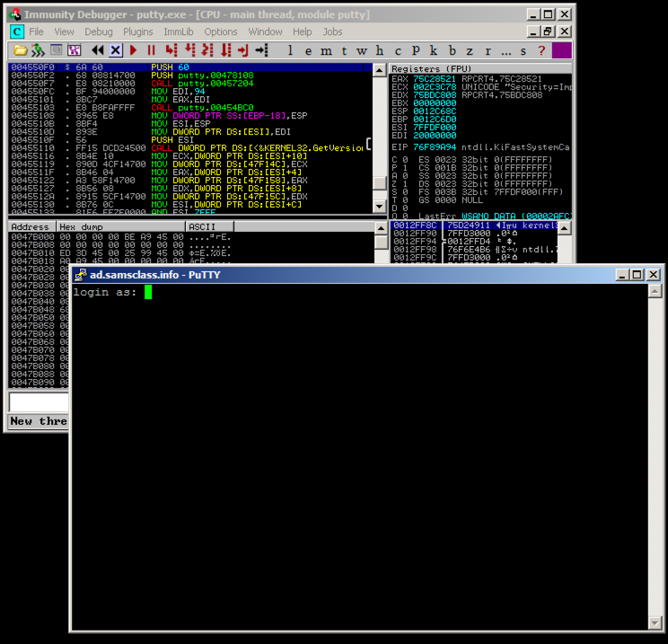The width and height of the screenshot is (668, 644).
Task: Show Threads with the t button
Action: pyautogui.click(x=344, y=51)
